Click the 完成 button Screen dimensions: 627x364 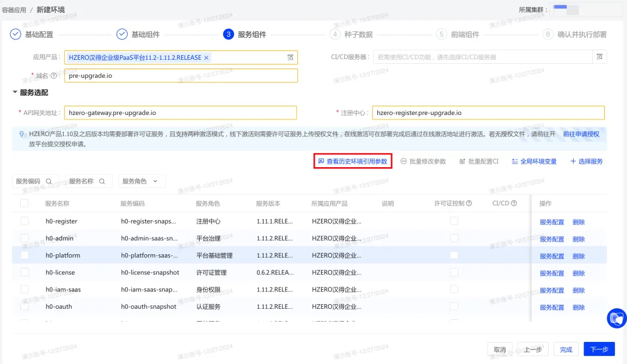pyautogui.click(x=566, y=349)
